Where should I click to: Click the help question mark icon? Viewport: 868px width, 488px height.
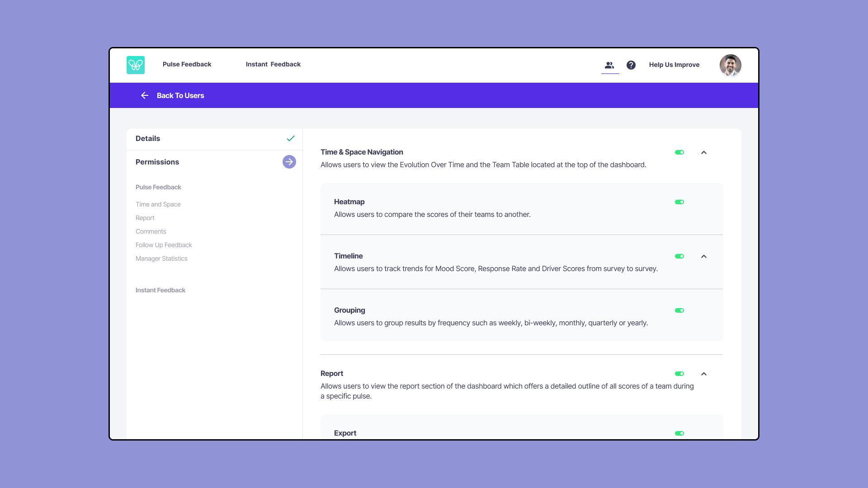(631, 65)
